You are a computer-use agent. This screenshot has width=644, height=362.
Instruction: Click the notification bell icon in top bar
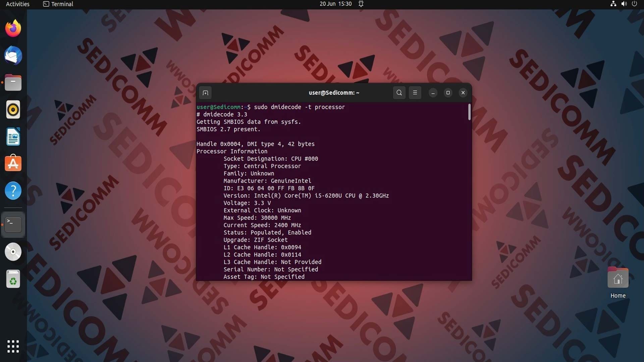pyautogui.click(x=361, y=4)
